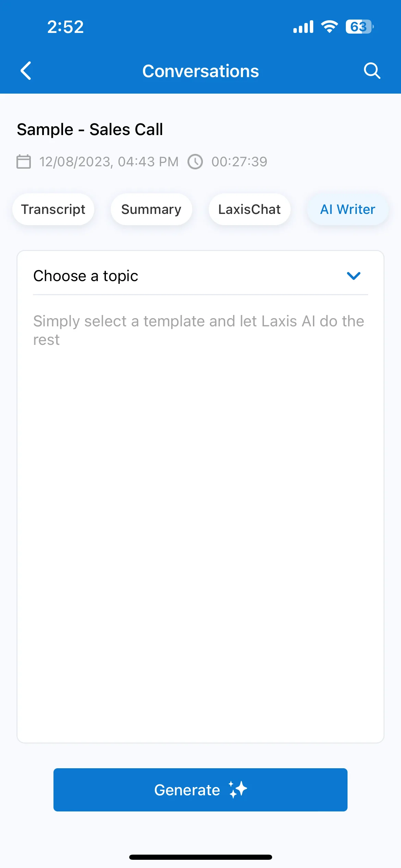Tap the home indicator bar
Screen dimensions: 401x868
pos(200,857)
